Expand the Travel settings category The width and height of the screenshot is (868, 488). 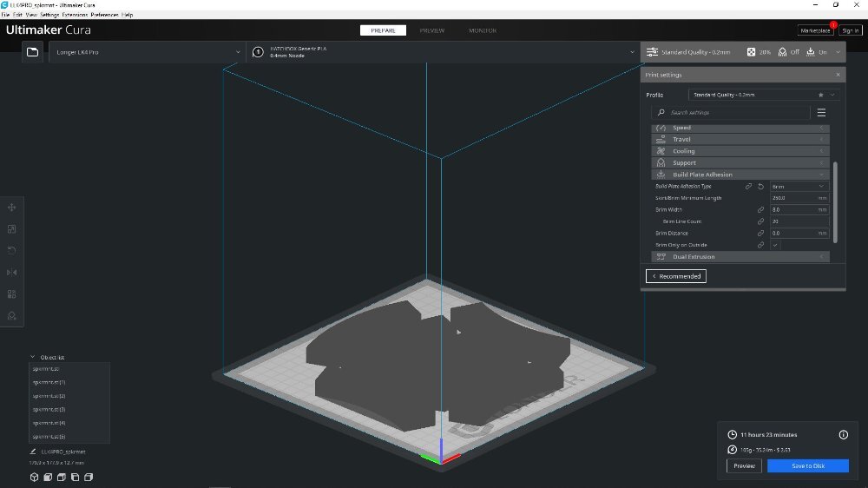pos(740,140)
